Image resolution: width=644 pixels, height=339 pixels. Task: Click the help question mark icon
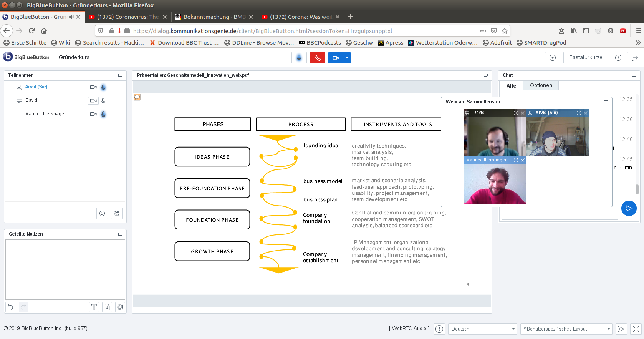click(x=618, y=58)
